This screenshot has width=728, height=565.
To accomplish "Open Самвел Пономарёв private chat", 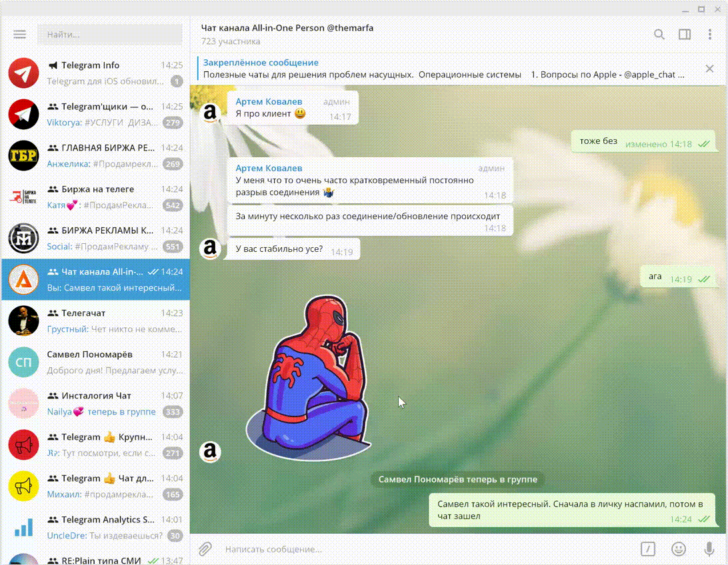I will [95, 362].
